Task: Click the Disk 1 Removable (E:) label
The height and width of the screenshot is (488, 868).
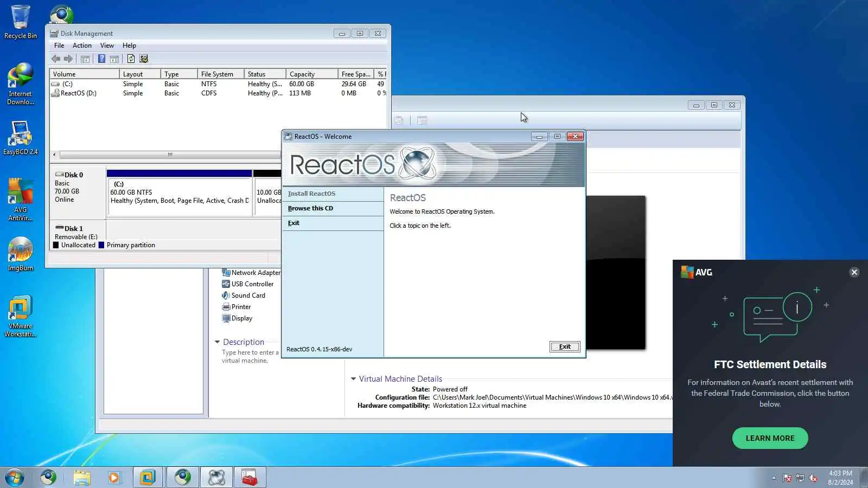Action: click(78, 232)
